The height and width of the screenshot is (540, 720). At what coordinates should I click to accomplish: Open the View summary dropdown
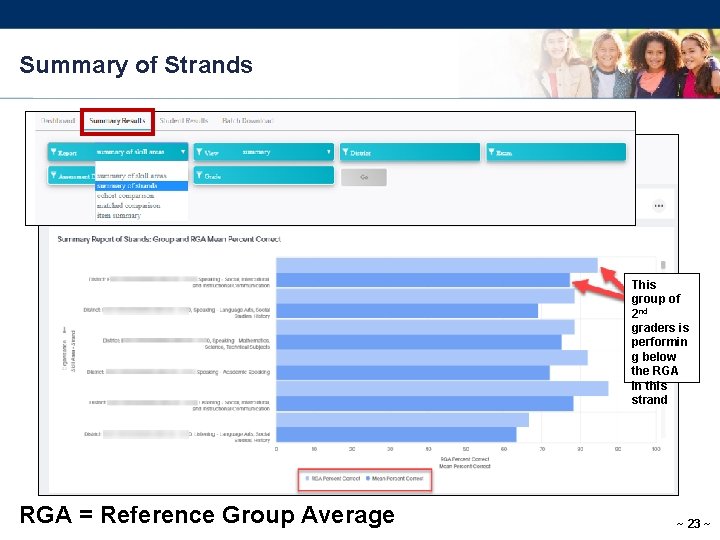(x=264, y=152)
